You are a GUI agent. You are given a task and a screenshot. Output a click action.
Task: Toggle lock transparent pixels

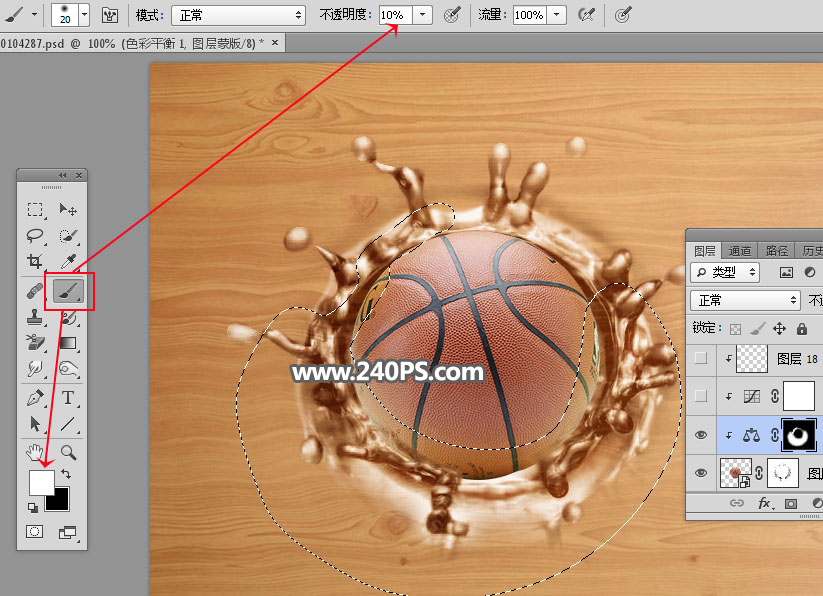(735, 329)
